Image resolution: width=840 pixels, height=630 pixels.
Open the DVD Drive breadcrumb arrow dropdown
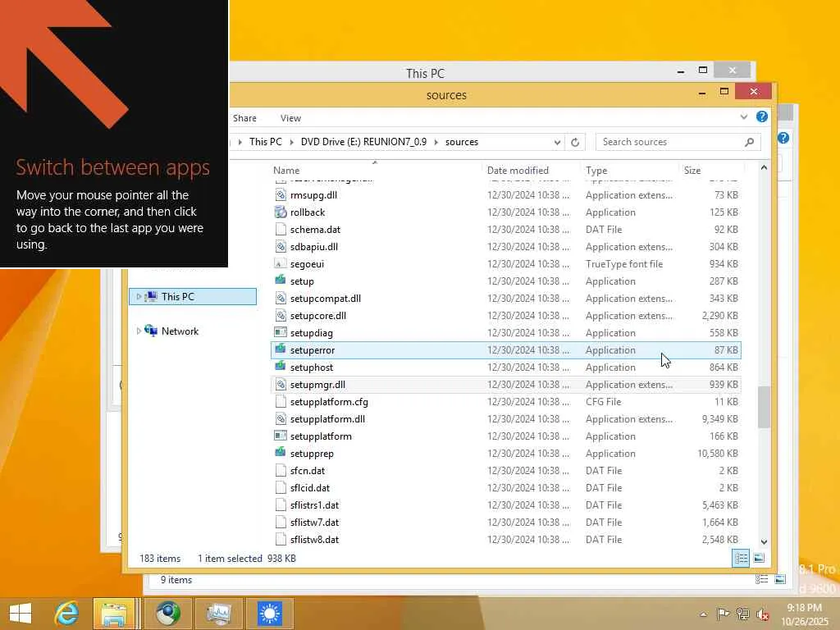pos(436,142)
